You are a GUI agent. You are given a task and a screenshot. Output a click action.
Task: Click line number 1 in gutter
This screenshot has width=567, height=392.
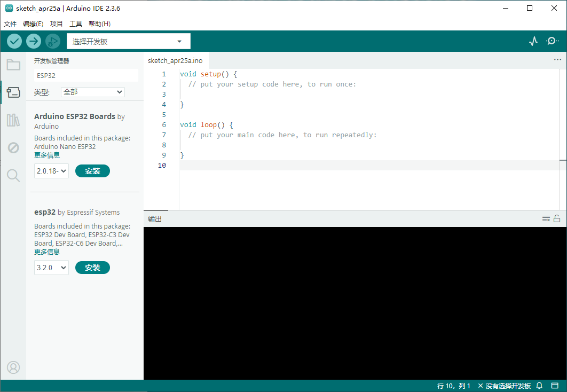(x=164, y=74)
